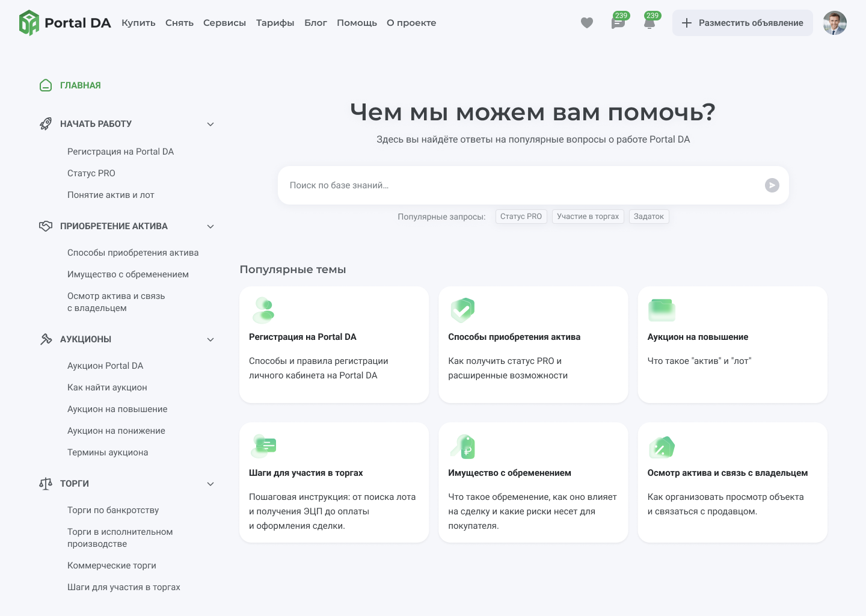
Task: Submit search with the arrow button
Action: [x=772, y=185]
